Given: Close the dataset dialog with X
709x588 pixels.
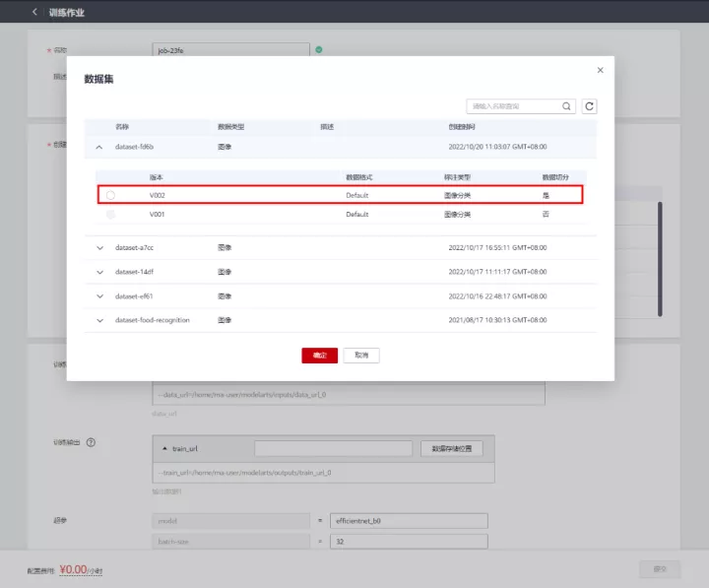Looking at the screenshot, I should click(601, 70).
